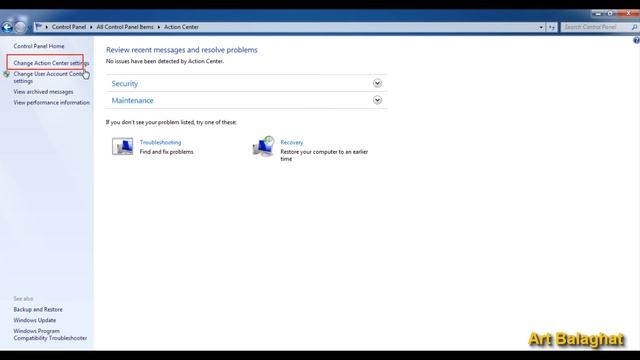Open View archived messages link
The height and width of the screenshot is (360, 640).
click(x=43, y=92)
